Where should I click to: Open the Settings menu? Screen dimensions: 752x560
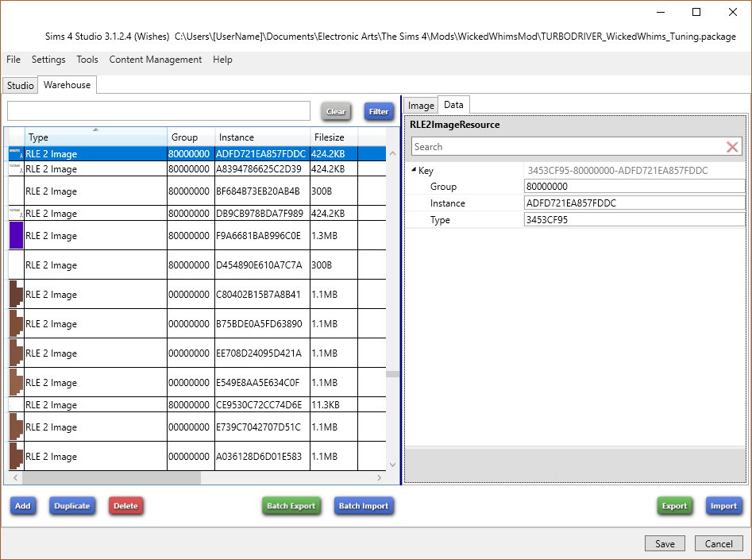[x=48, y=60]
